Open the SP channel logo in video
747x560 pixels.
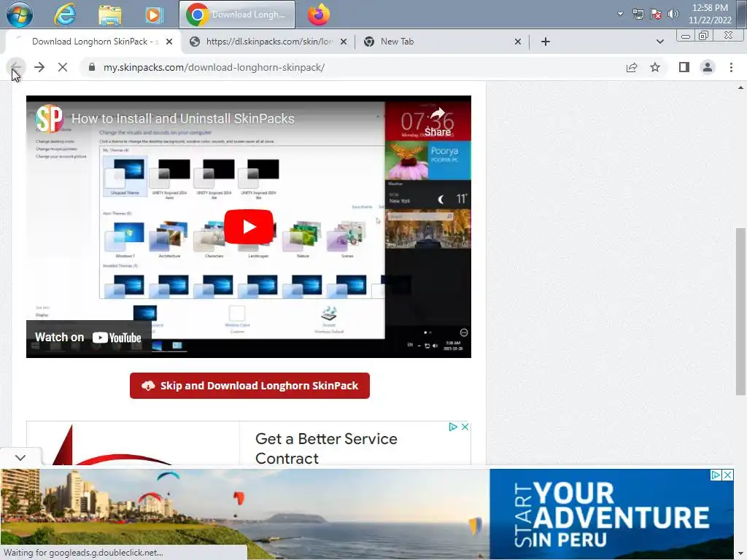pos(49,118)
